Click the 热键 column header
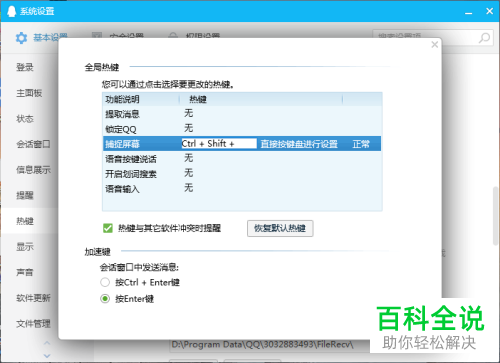The image size is (500, 363). pos(261,99)
